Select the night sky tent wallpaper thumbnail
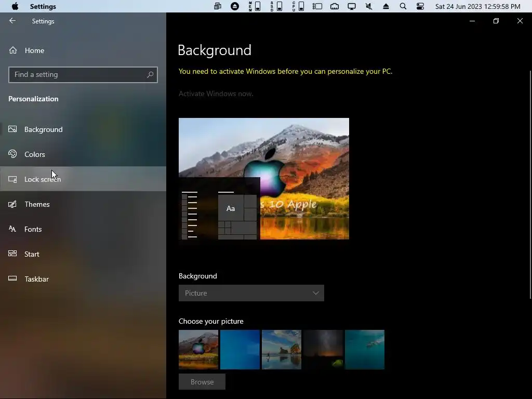 [x=323, y=350]
